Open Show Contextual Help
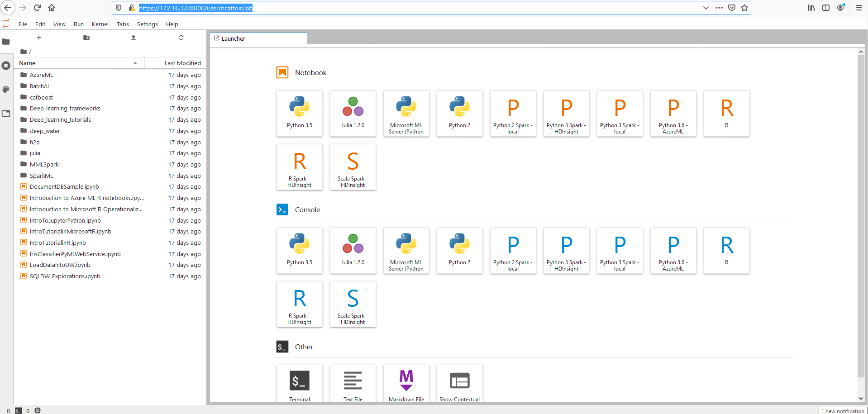Screen dimensions: 868x414 coord(459,384)
